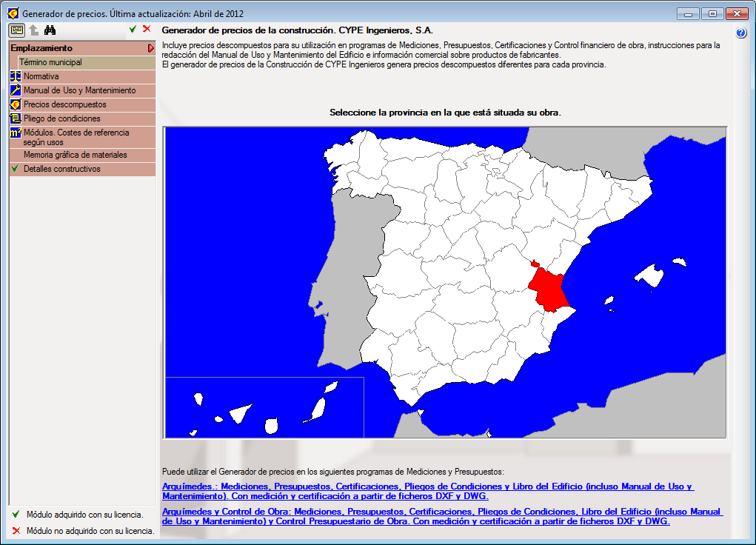This screenshot has height=545, width=756.
Task: Click the green checkmark in the toolbar
Action: pyautogui.click(x=133, y=30)
